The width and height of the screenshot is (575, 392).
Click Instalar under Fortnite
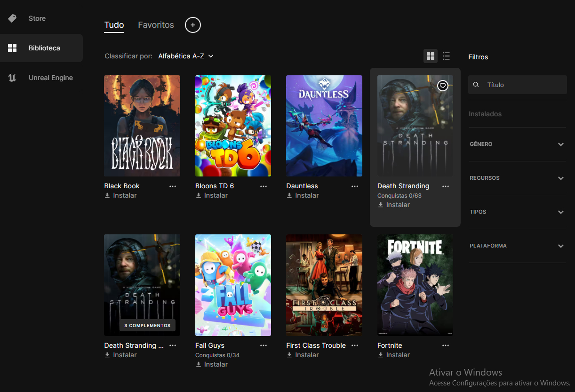[x=394, y=355]
